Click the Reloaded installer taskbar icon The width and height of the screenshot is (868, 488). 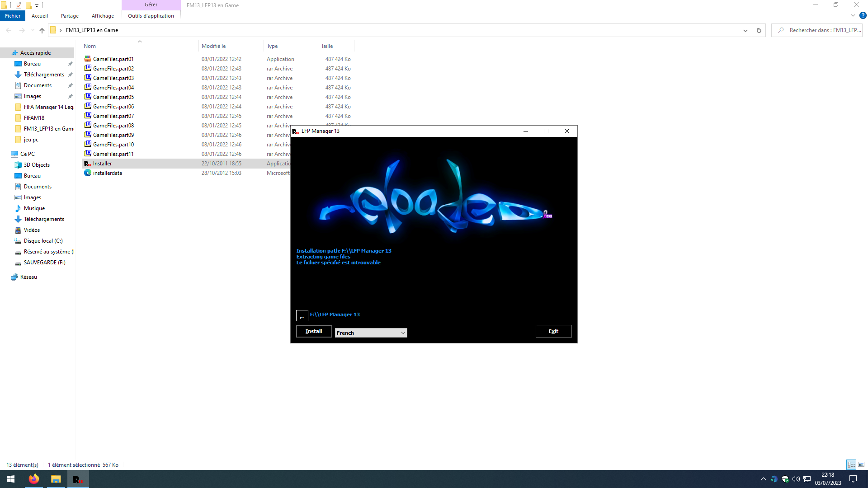(x=78, y=479)
